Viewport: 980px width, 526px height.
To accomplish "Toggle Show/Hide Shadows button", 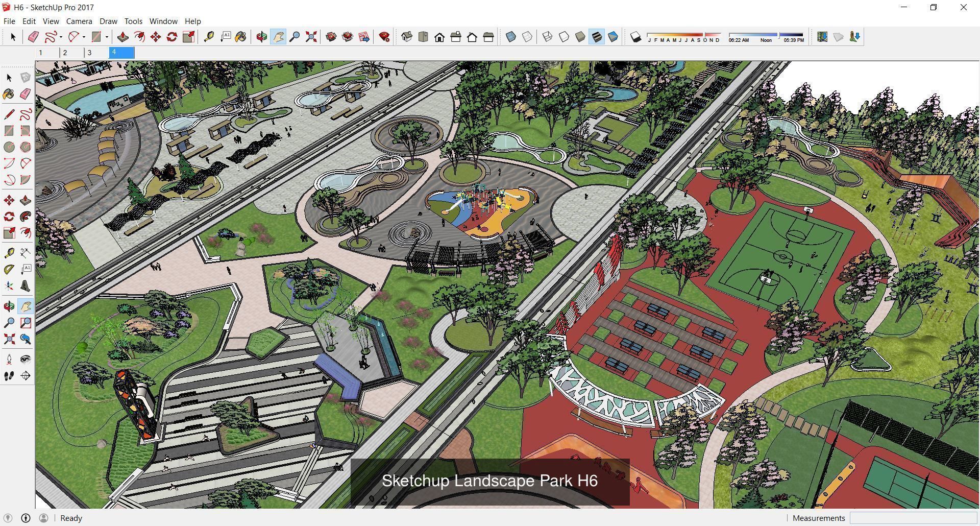I will tap(635, 37).
